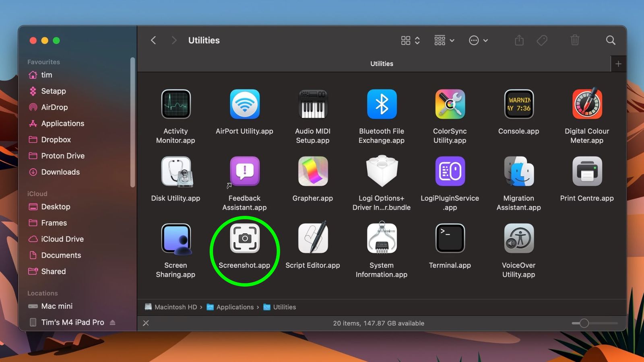Click the Search icon in the toolbar
The height and width of the screenshot is (362, 644).
click(x=611, y=40)
